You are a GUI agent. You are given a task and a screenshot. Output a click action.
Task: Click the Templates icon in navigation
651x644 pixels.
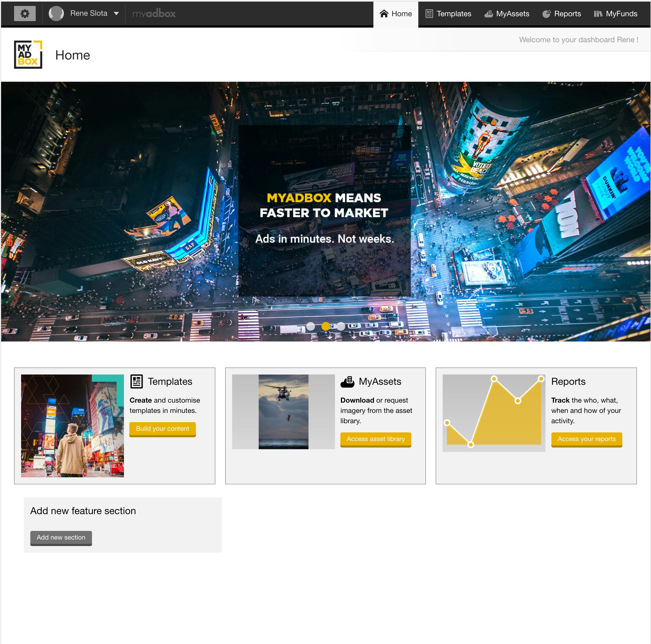point(429,14)
